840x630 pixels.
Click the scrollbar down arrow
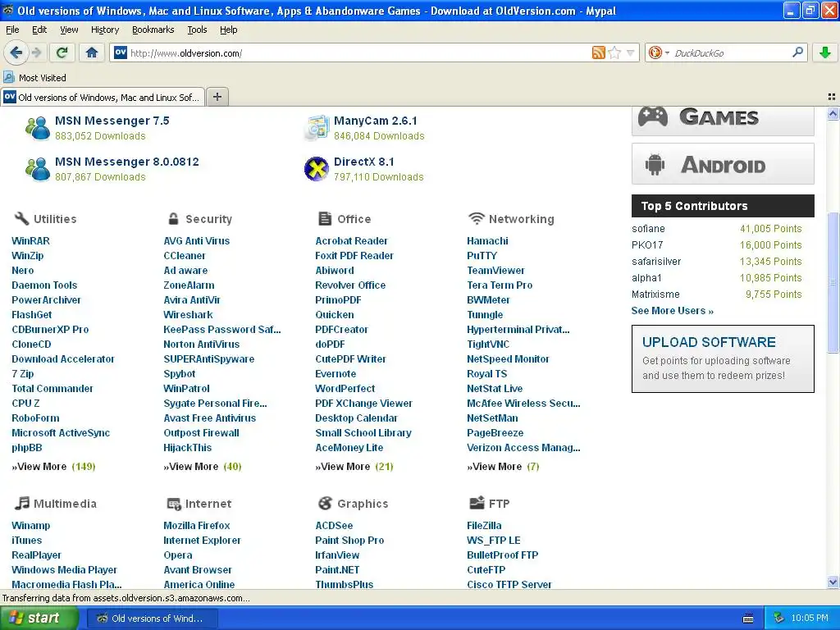pos(833,582)
